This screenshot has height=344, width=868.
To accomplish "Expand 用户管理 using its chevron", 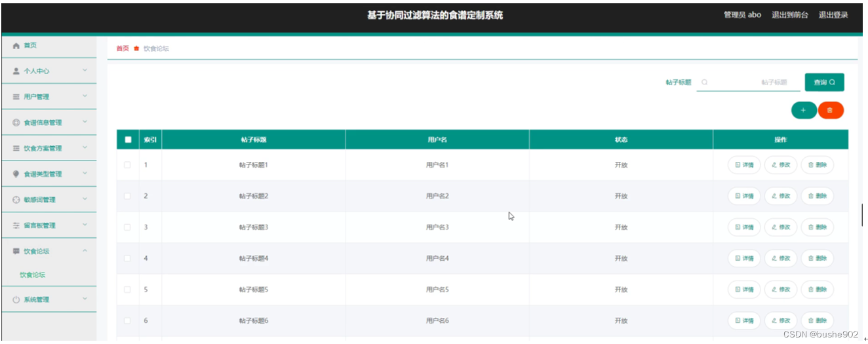I will [85, 96].
